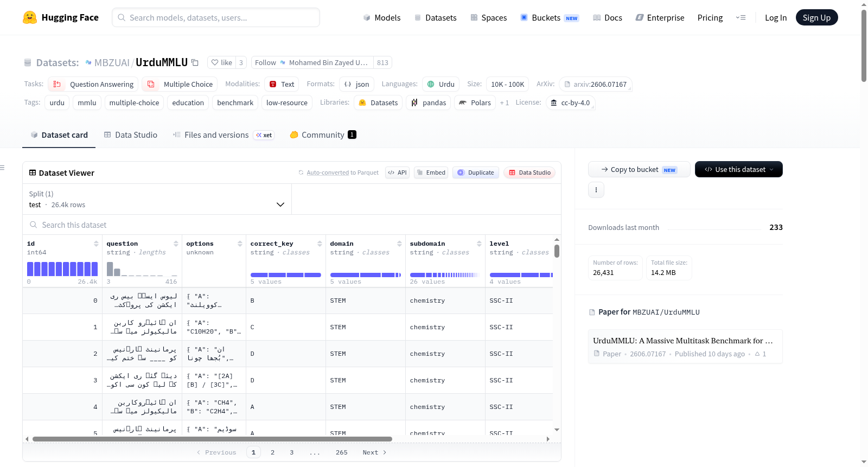Open the cc-by-4.0 license tag
The image size is (868, 467).
[x=570, y=103]
